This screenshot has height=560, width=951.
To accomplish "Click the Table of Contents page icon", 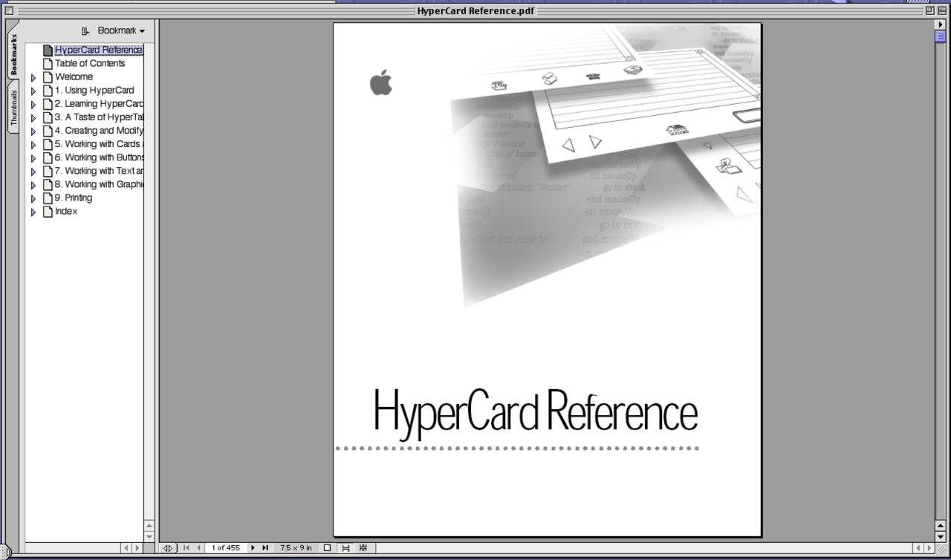I will coord(48,64).
